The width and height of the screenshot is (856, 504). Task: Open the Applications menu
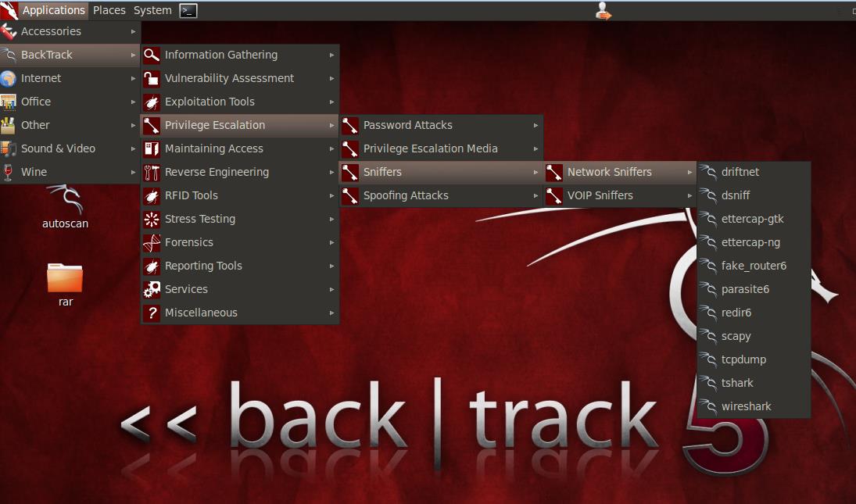click(x=53, y=10)
